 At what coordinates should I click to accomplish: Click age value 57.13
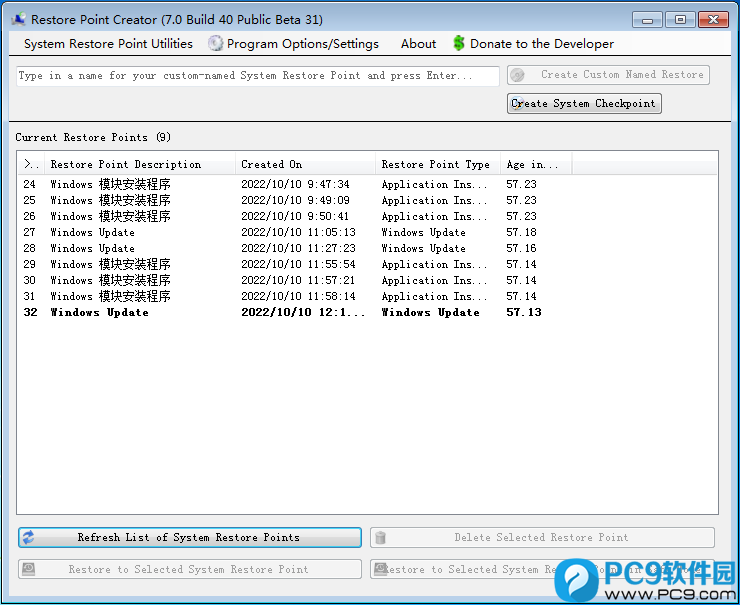click(524, 312)
